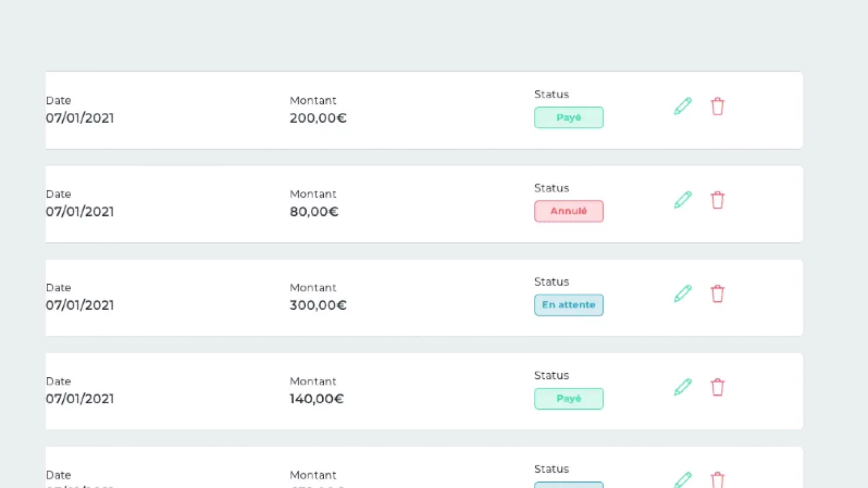868x488 pixels.
Task: Trash the cancelled 80,00€ entry
Action: (x=717, y=200)
